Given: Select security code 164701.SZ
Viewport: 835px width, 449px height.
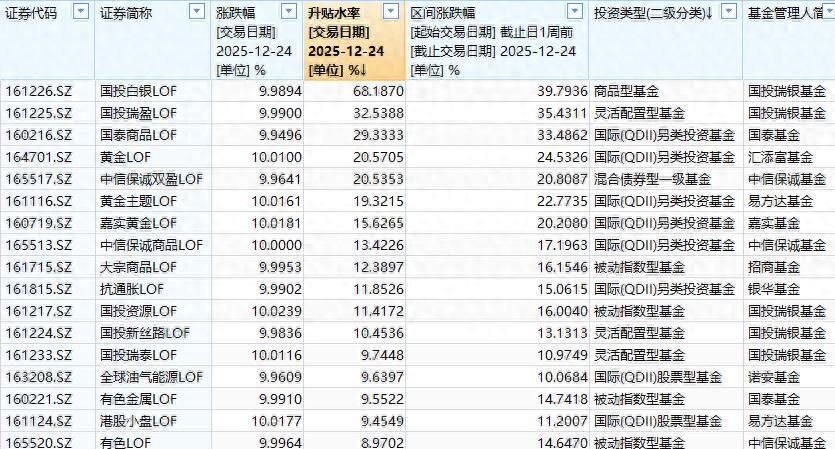Looking at the screenshot, I should 38,157.
